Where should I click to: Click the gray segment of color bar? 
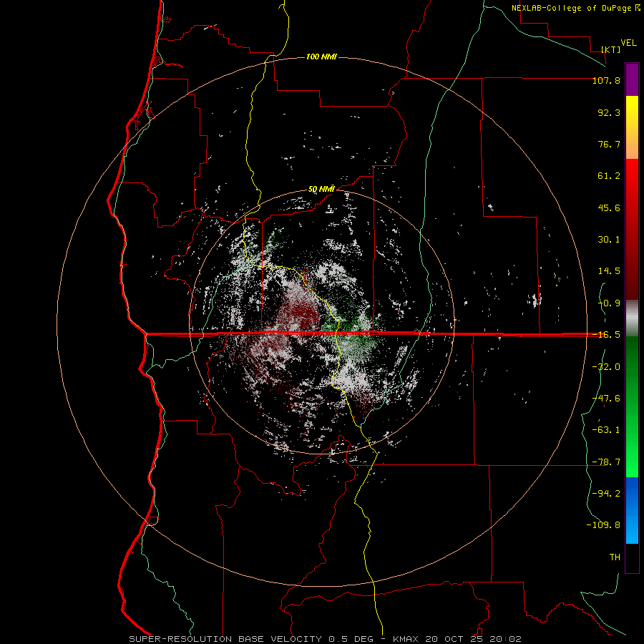(632, 318)
